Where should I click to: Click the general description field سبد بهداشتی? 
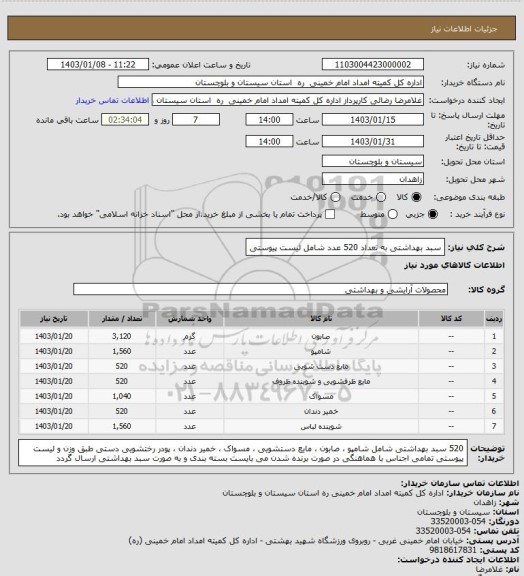345,248
